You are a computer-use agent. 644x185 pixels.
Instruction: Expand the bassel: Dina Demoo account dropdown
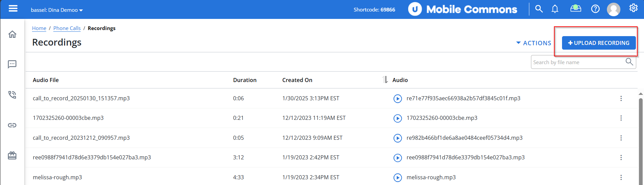click(57, 10)
